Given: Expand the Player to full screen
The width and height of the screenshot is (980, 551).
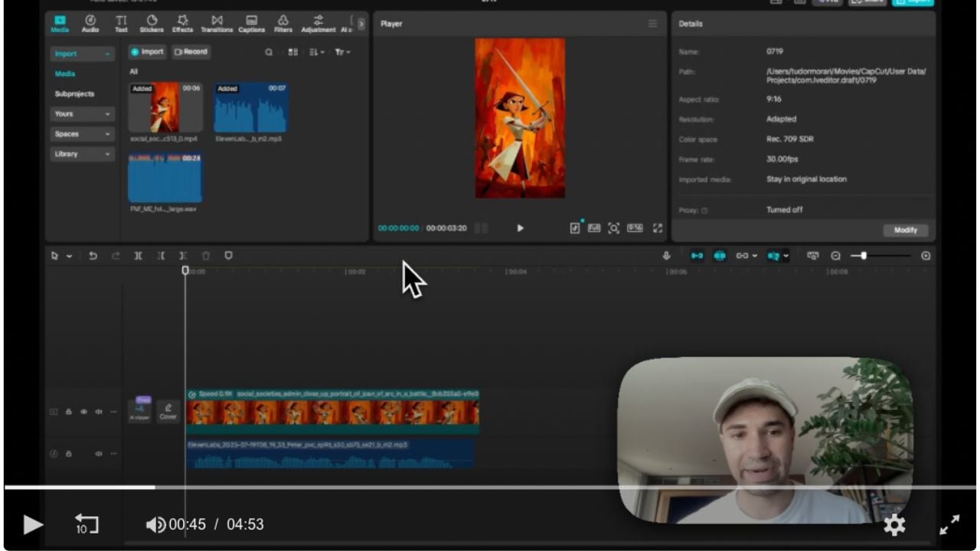Looking at the screenshot, I should 657,228.
